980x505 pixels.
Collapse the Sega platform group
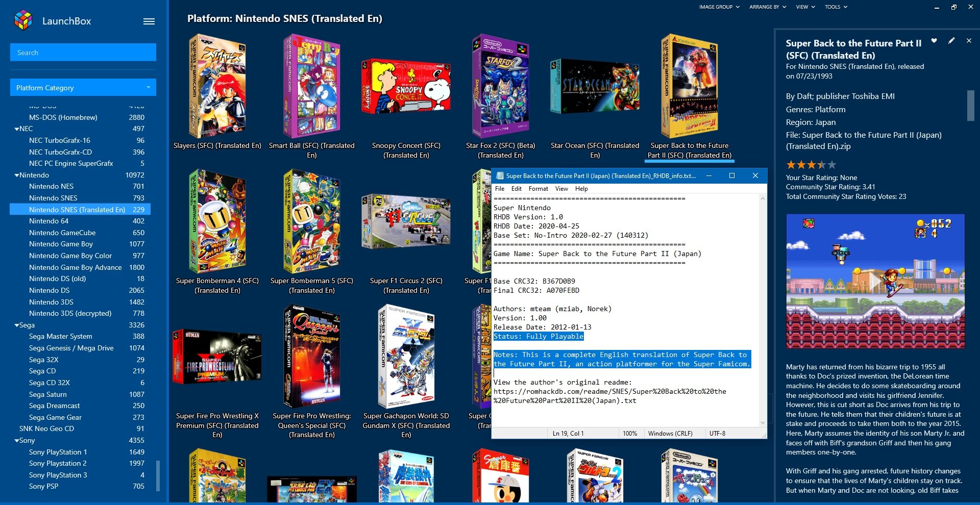(x=17, y=325)
